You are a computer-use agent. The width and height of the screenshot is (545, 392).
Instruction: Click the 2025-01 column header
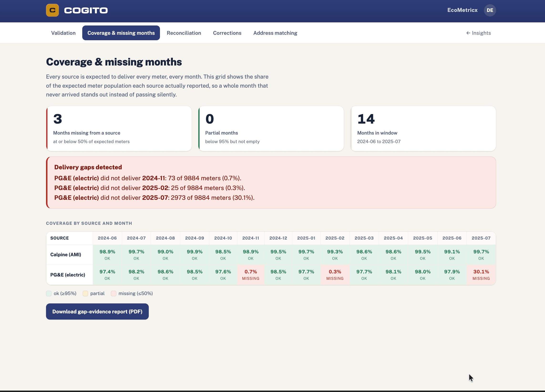[x=306, y=238]
